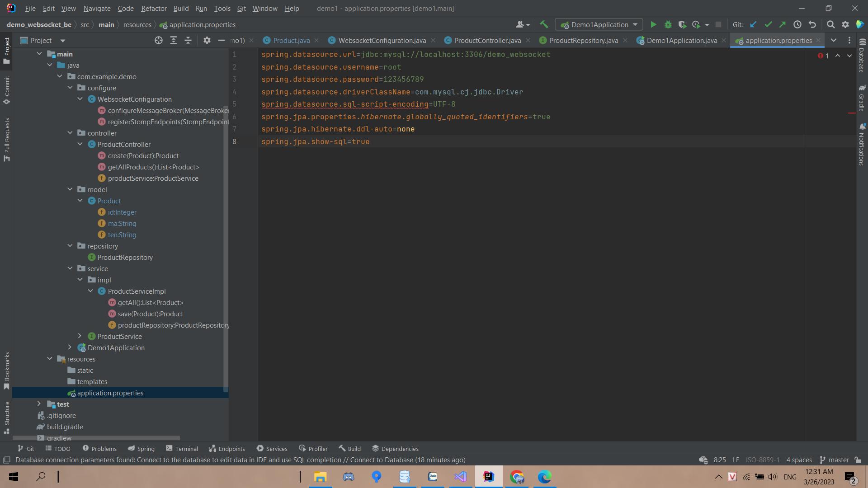Switch to ProductController.java tab

click(x=487, y=41)
